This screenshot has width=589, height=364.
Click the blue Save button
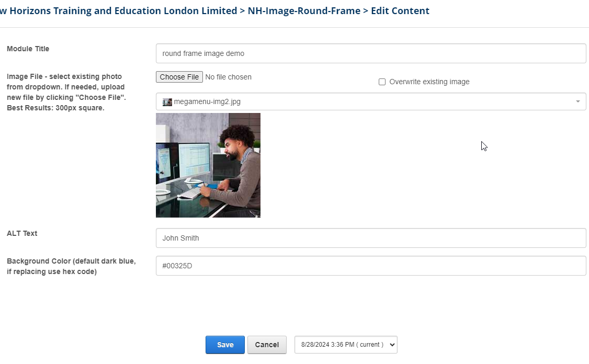coord(225,345)
